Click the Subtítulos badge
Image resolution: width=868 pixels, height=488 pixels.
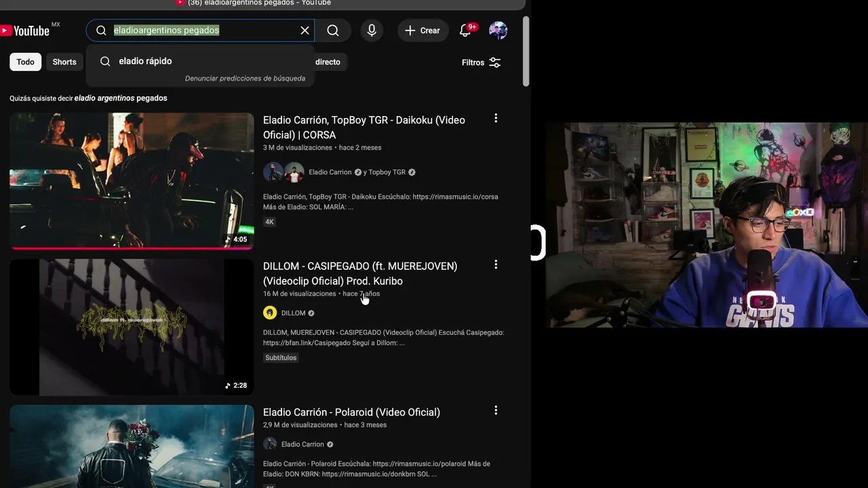coord(281,358)
